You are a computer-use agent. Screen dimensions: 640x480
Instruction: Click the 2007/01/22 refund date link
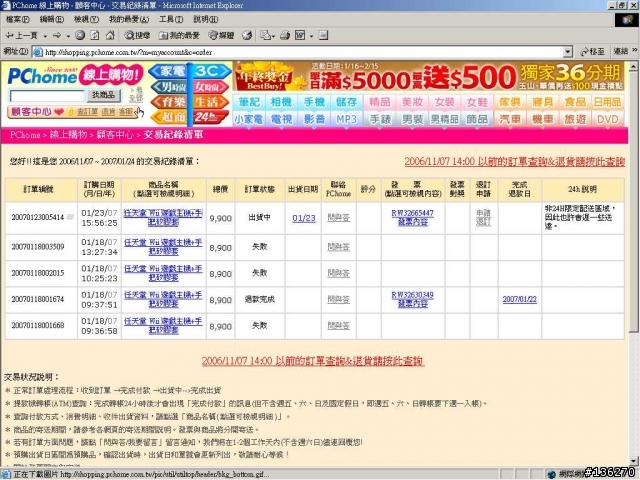pyautogui.click(x=520, y=299)
